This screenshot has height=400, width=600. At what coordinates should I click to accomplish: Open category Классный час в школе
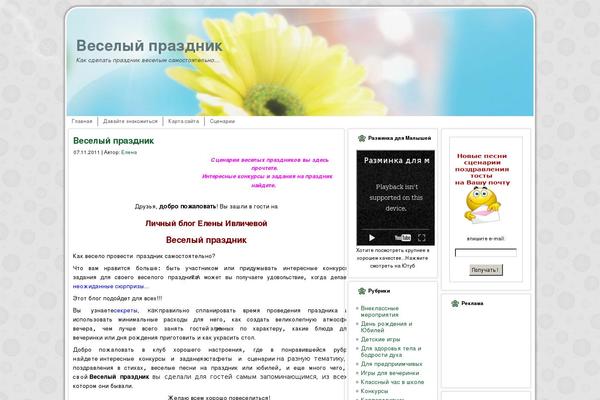click(x=392, y=382)
